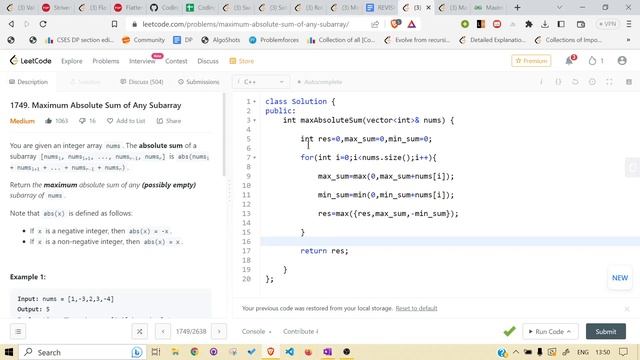Open the Windows Start menu

tap(9, 352)
